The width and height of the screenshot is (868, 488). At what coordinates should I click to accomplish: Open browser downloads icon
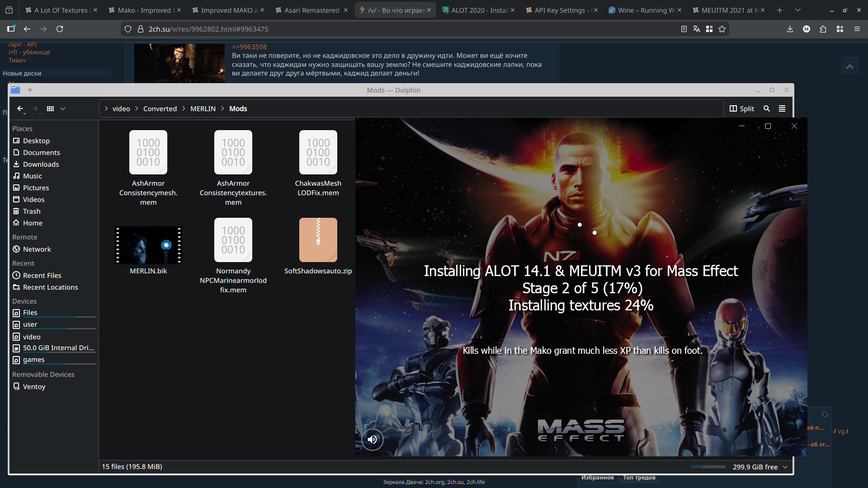(790, 29)
